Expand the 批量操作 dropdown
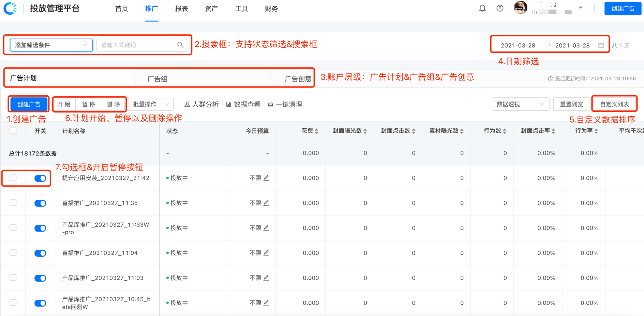Image resolution: width=644 pixels, height=316 pixels. tap(150, 104)
